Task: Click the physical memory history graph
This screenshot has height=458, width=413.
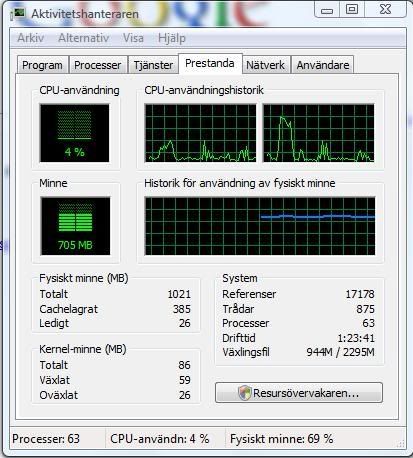Action: 260,226
